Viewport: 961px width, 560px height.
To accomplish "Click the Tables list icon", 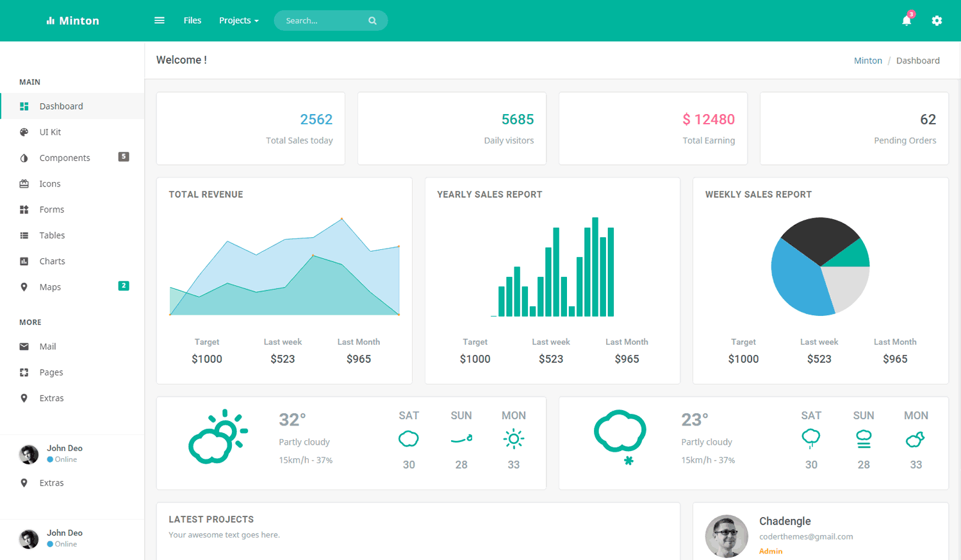I will click(x=24, y=235).
